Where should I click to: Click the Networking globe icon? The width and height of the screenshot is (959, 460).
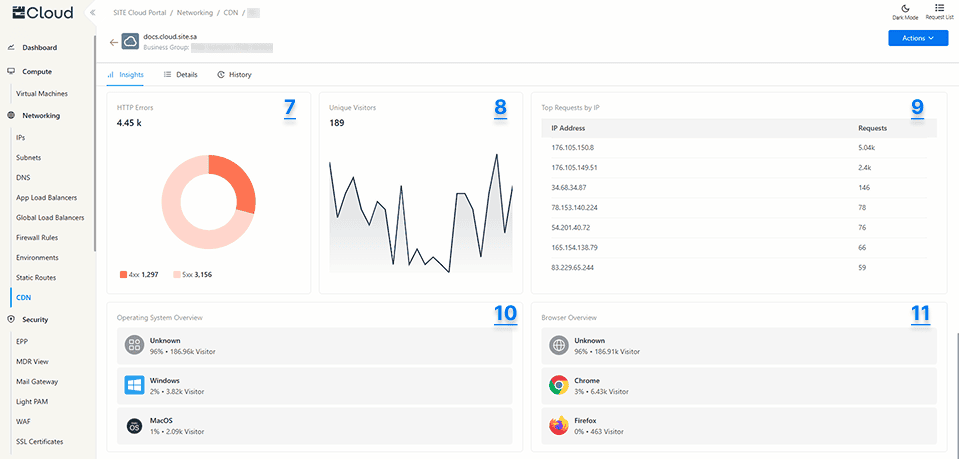pyautogui.click(x=11, y=116)
